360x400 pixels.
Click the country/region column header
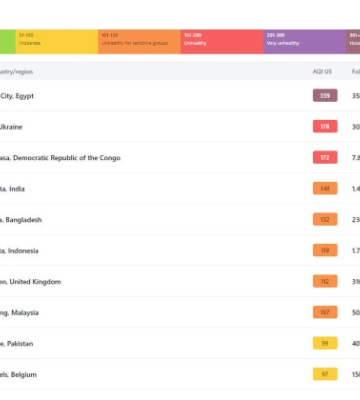pos(16,72)
